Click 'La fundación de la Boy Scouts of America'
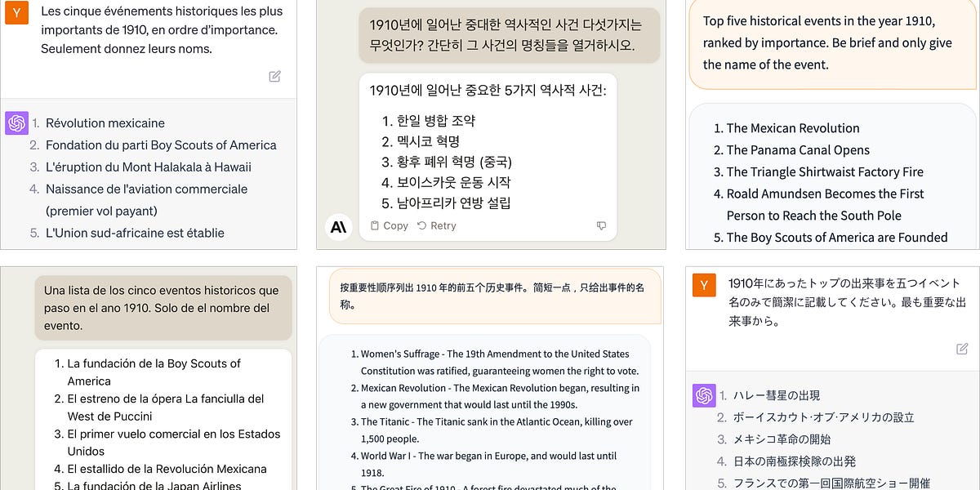 pyautogui.click(x=154, y=372)
